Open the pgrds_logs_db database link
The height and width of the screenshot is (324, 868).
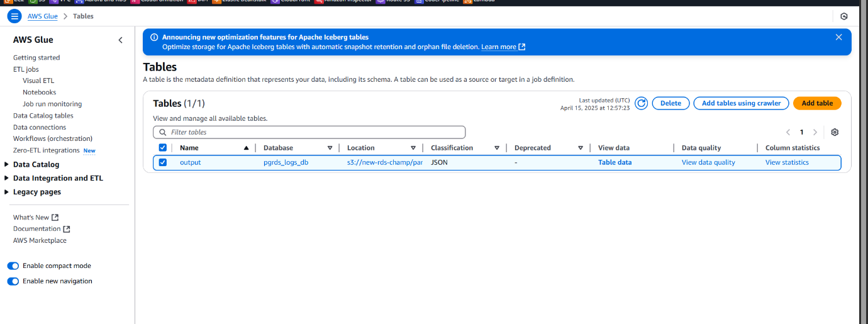pos(286,162)
